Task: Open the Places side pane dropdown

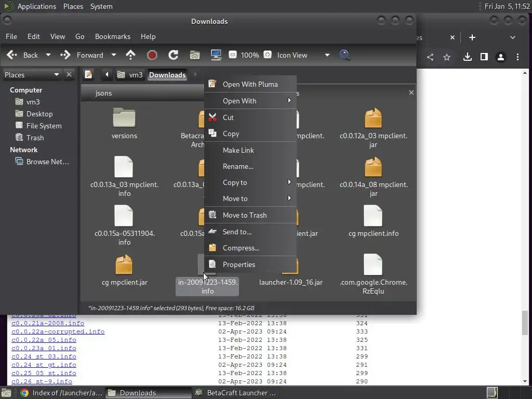Action: (x=32, y=75)
